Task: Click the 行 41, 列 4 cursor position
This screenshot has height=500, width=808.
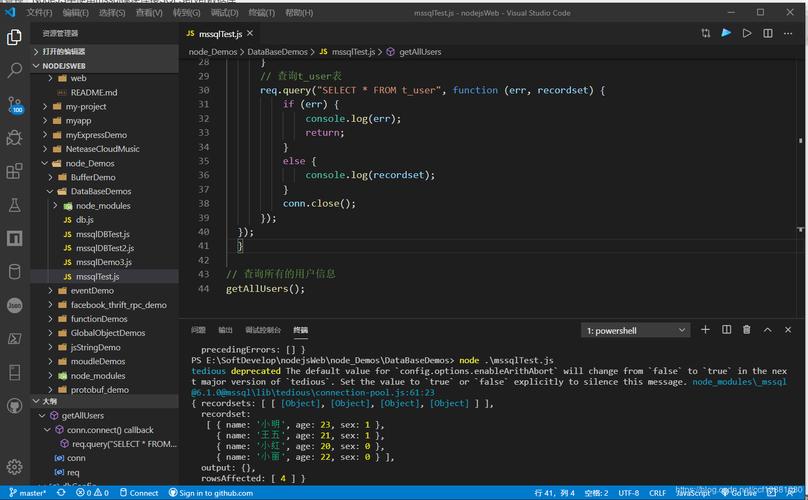Action: [x=554, y=493]
